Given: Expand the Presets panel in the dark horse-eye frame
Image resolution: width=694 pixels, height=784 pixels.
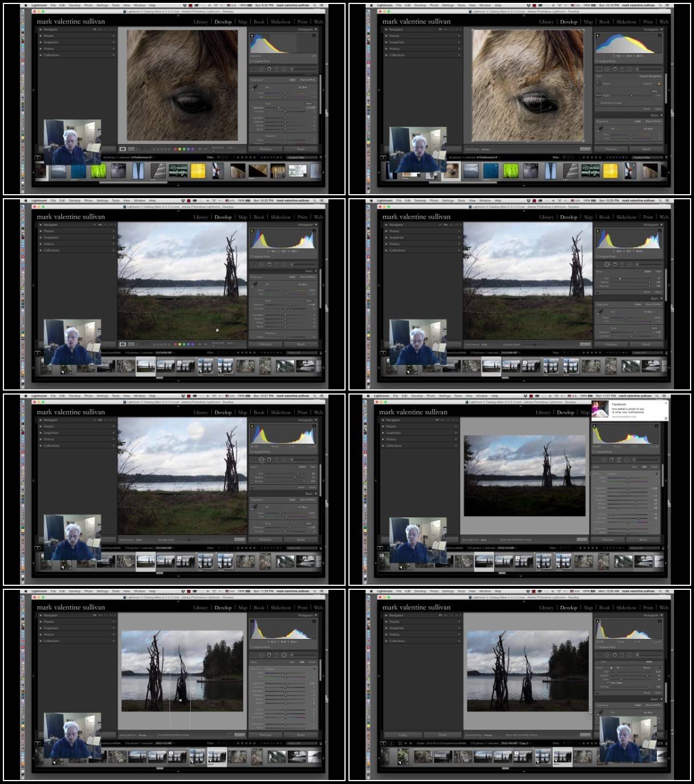Looking at the screenshot, I should (41, 36).
